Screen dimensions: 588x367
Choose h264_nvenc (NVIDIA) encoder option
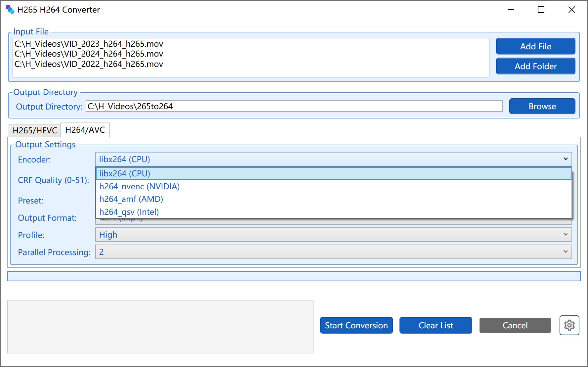coord(333,186)
